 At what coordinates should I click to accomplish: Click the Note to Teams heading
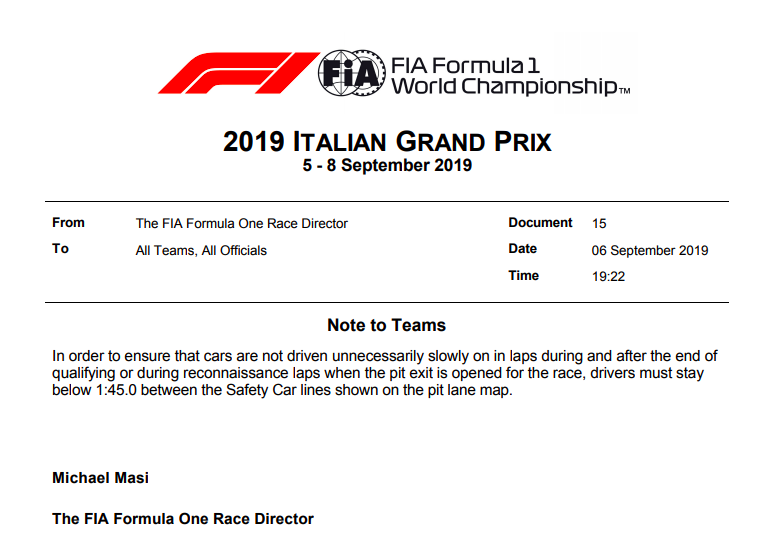tap(386, 325)
